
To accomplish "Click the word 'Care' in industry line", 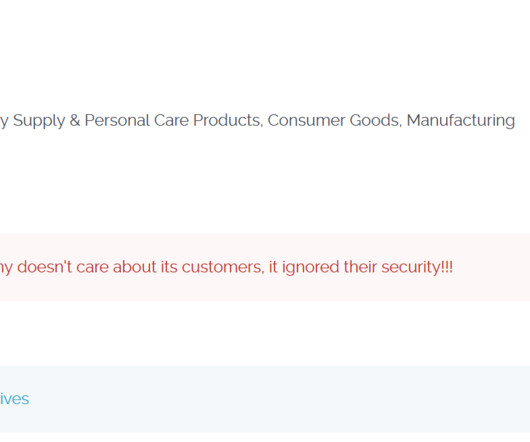I will (171, 121).
